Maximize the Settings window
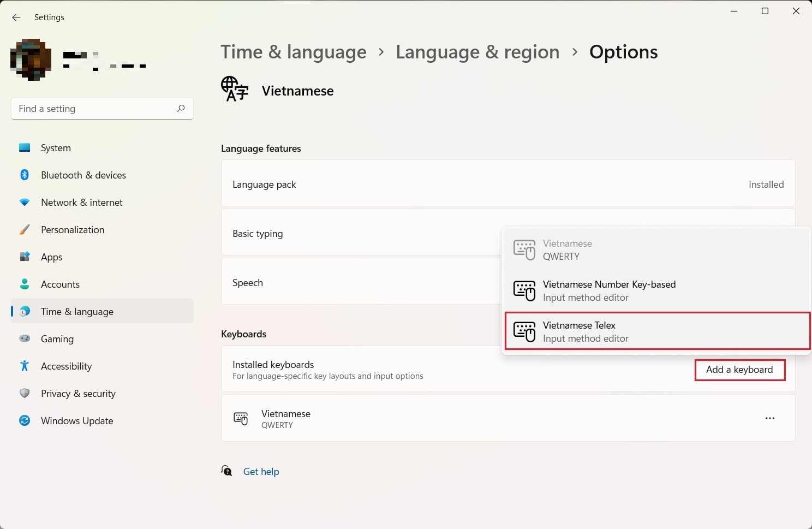The image size is (812, 529). 765,11
